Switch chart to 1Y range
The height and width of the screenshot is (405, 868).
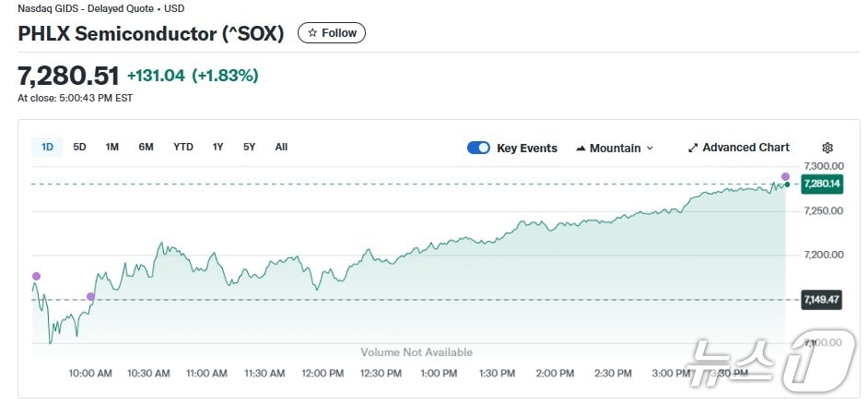click(x=217, y=147)
